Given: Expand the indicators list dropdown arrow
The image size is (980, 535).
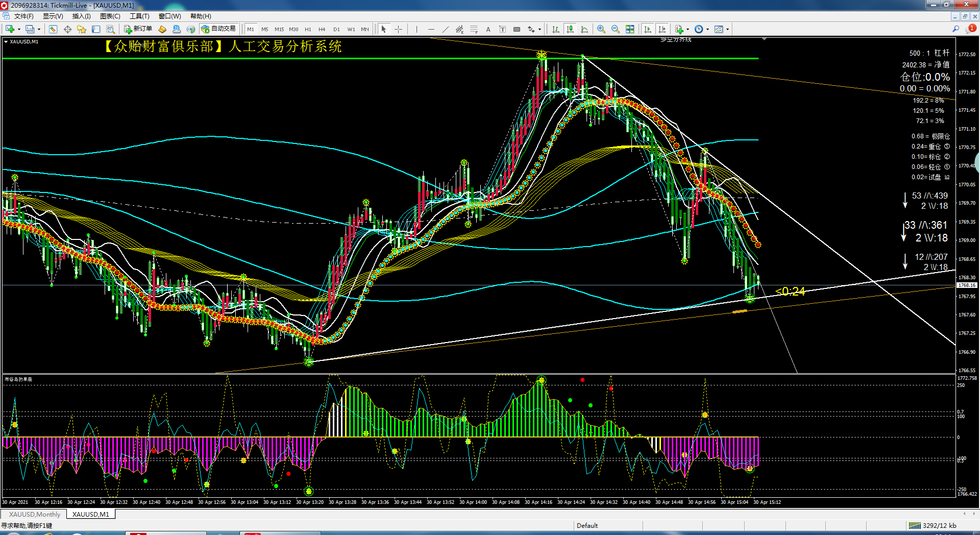Looking at the screenshot, I should pos(688,29).
